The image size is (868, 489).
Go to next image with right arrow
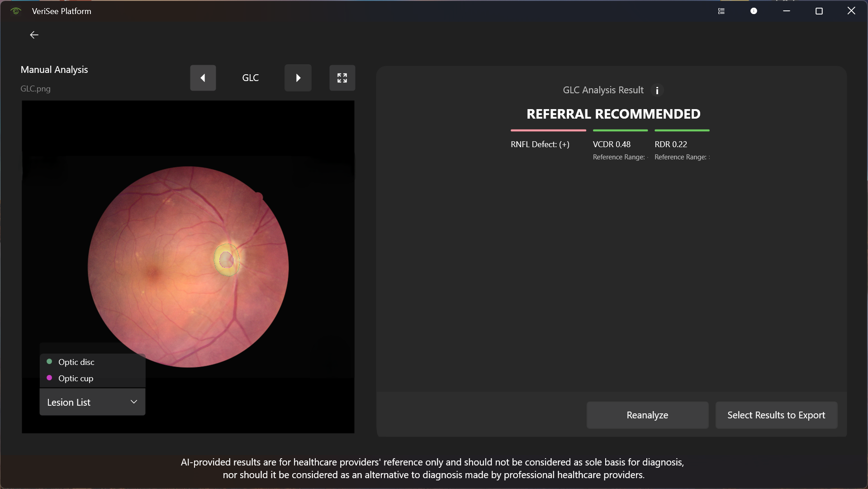pyautogui.click(x=298, y=78)
